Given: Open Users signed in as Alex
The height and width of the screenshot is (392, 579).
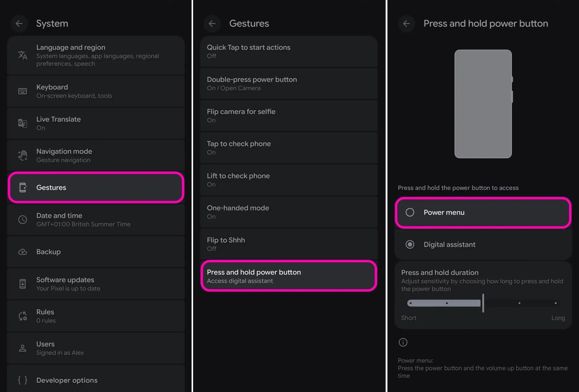Looking at the screenshot, I should click(x=96, y=348).
